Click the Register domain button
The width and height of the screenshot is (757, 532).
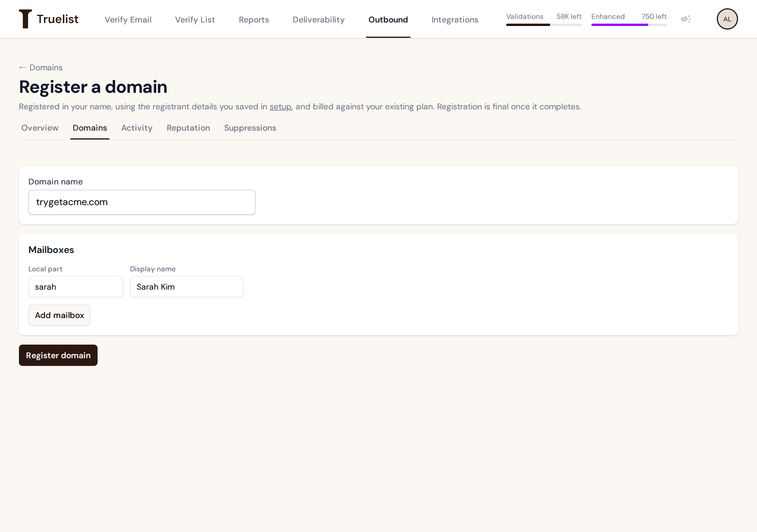tap(58, 355)
